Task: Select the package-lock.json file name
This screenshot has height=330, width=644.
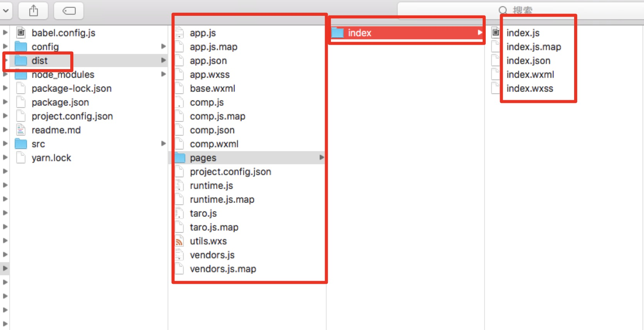Action: [71, 88]
